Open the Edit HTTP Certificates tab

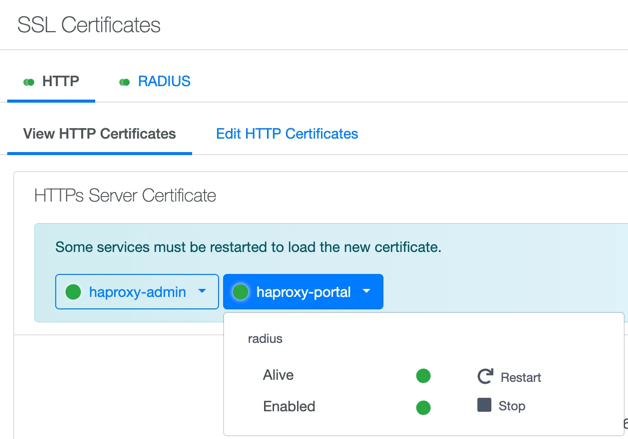287,134
